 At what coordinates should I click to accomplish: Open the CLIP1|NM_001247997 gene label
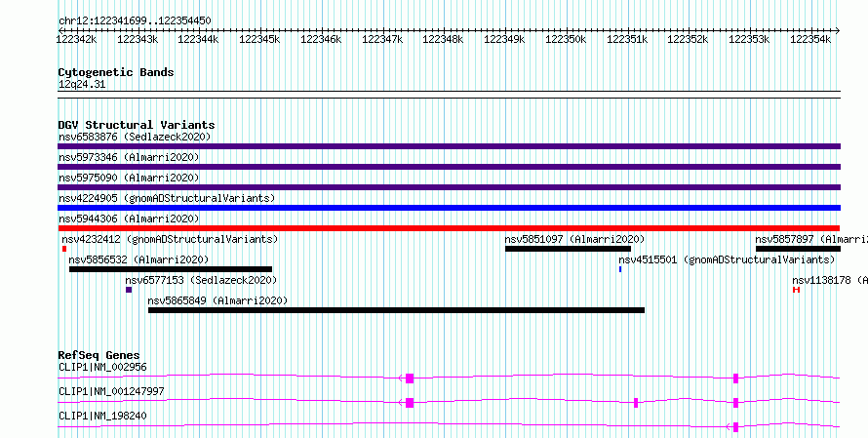[111, 391]
